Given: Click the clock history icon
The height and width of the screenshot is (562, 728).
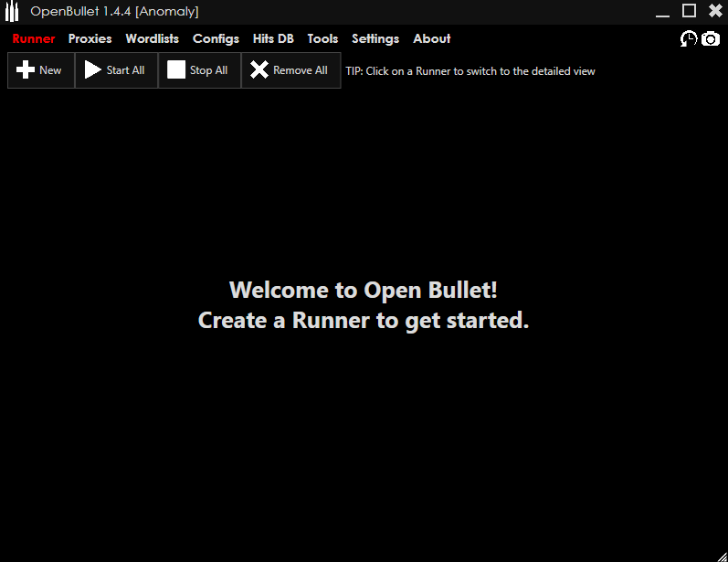Looking at the screenshot, I should (689, 38).
